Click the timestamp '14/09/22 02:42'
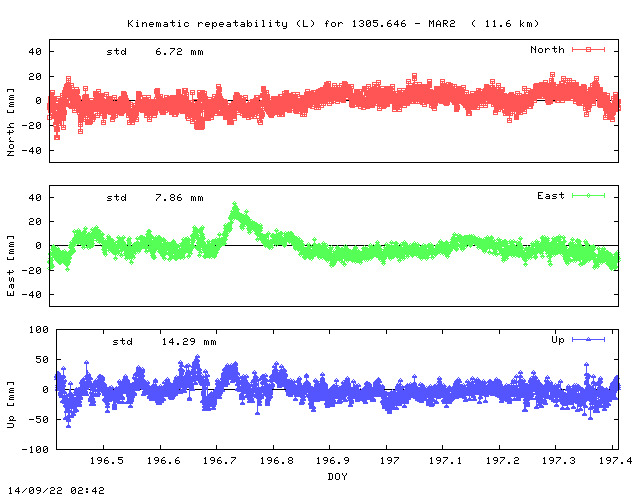 (56, 490)
